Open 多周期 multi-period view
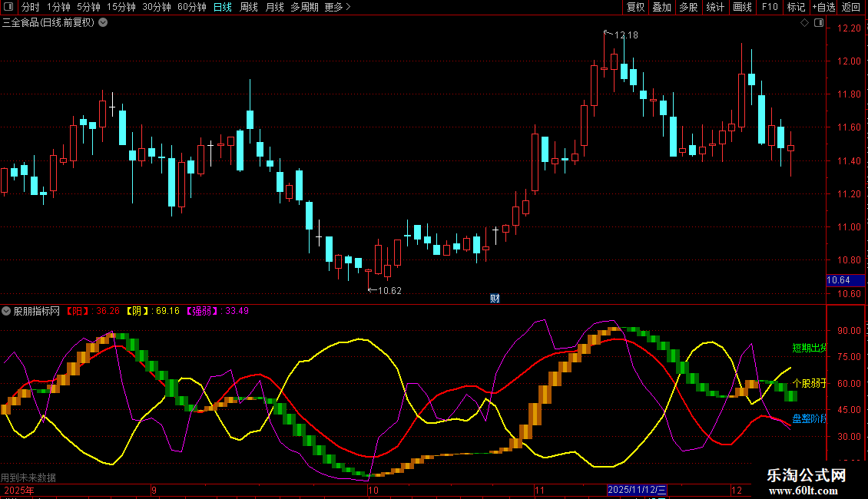 (304, 7)
